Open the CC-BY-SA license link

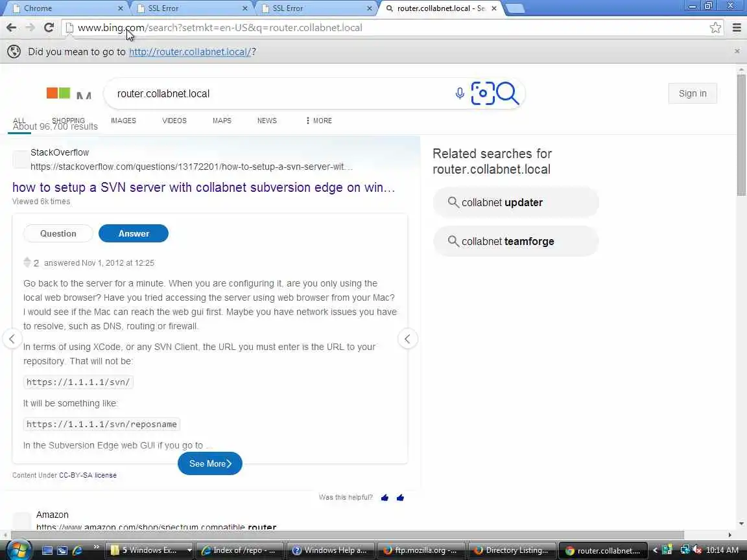(x=88, y=475)
